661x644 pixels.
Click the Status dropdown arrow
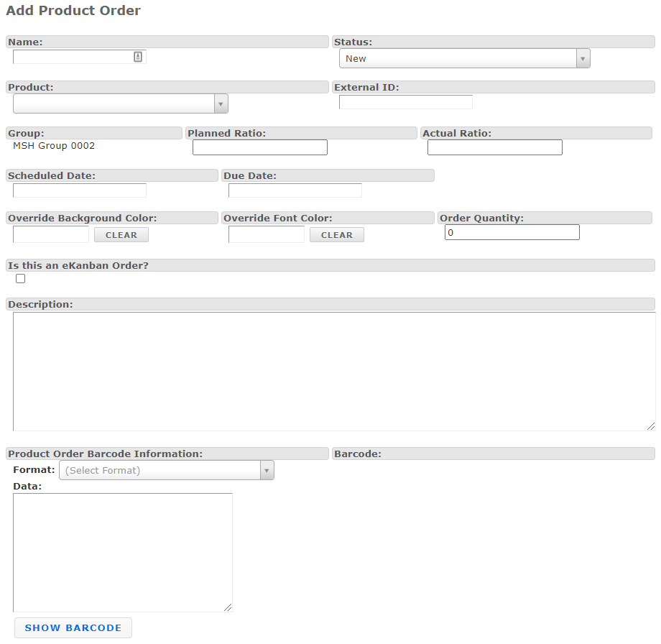click(x=583, y=59)
